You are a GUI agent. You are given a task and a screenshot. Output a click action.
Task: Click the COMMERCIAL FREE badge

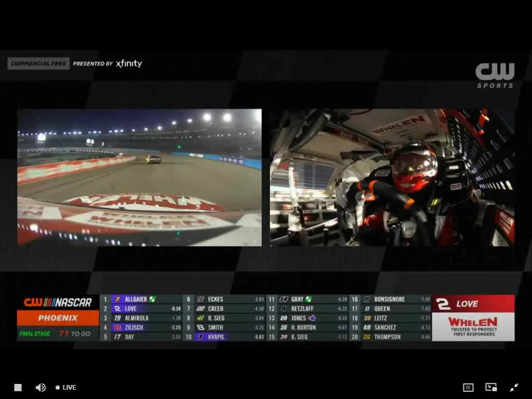[x=38, y=63]
